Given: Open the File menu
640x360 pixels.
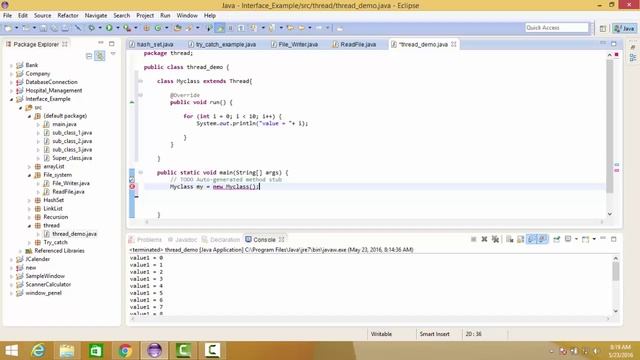Looking at the screenshot, I should tap(7, 16).
